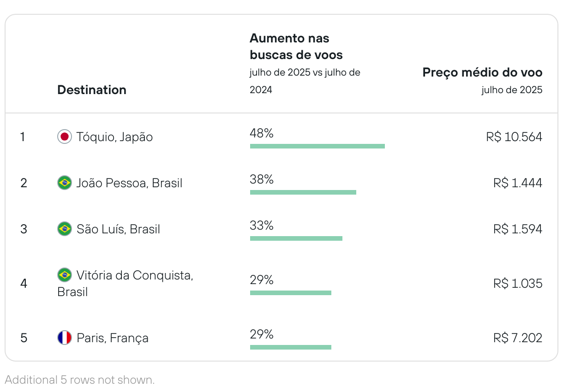The width and height of the screenshot is (563, 392).
Task: Open the São Luís, Brasil row
Action: click(x=118, y=229)
